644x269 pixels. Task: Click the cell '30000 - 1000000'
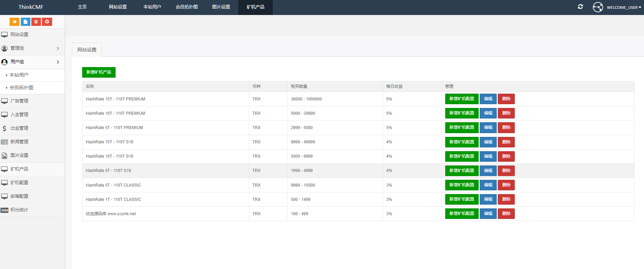pos(306,99)
